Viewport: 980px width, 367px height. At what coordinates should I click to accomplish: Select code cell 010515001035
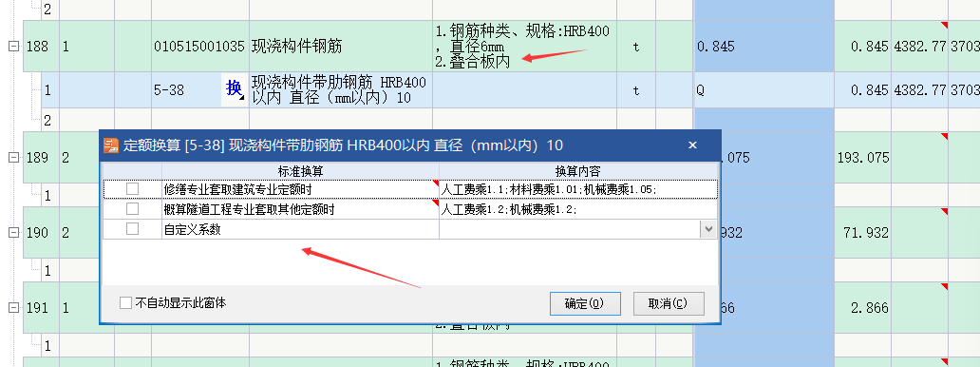tap(200, 47)
